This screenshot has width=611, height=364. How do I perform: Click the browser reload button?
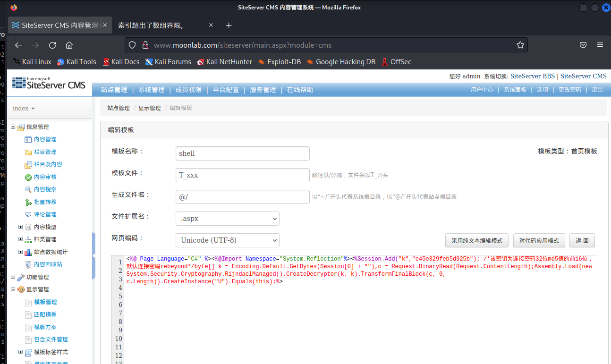coord(52,45)
